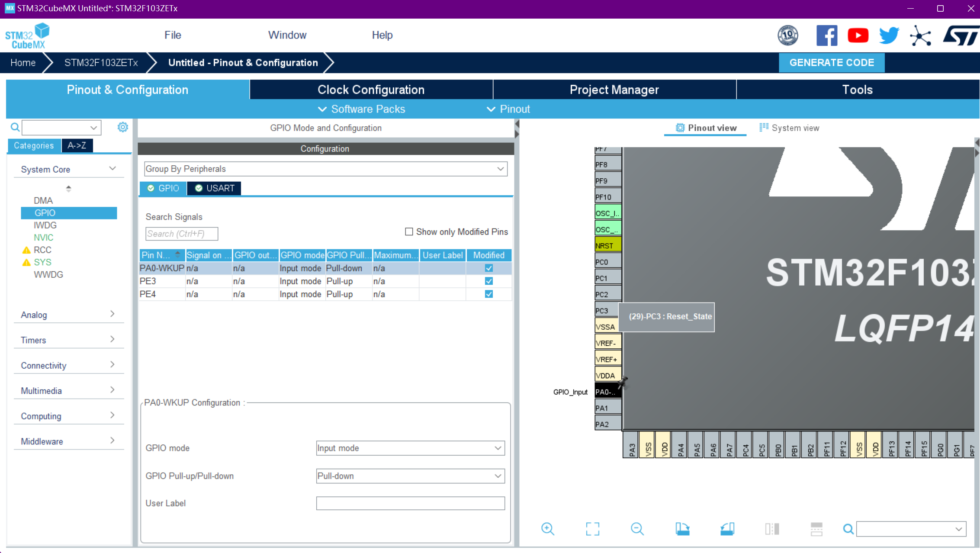Image resolution: width=980 pixels, height=553 pixels.
Task: Click the zoom out icon below pinout
Action: [x=637, y=529]
